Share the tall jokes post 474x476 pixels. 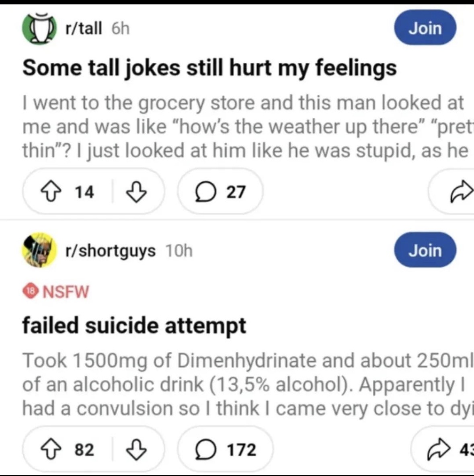[460, 192]
